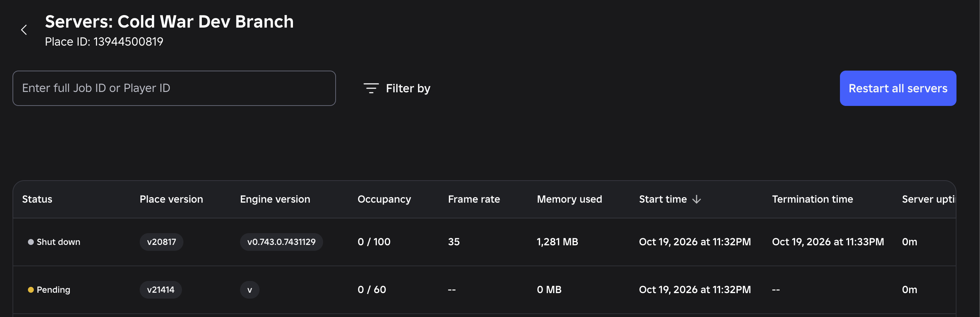Viewport: 980px width, 317px height.
Task: Click Shut down row's '0m' uptime value
Action: (909, 242)
